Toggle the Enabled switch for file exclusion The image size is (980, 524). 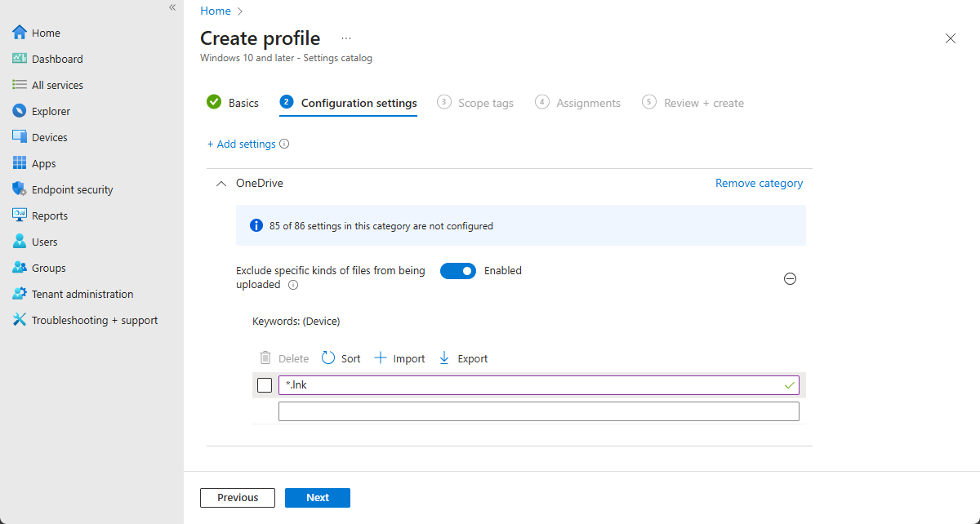tap(458, 271)
